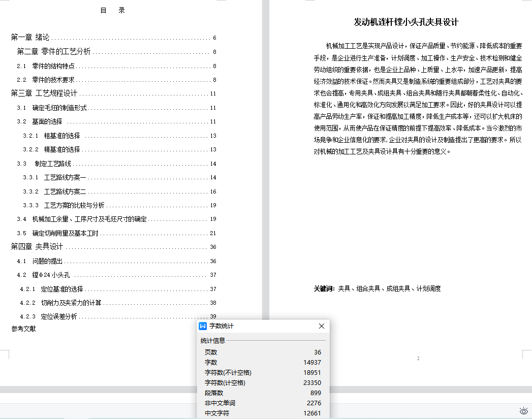Click the 目录 heading on left page

[x=113, y=10]
